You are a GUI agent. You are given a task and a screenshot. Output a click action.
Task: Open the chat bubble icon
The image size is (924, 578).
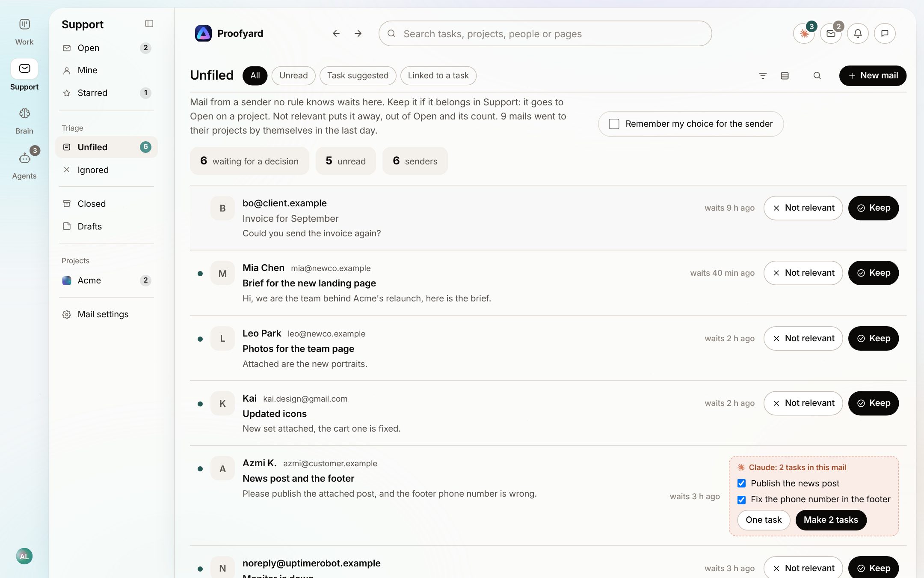(x=885, y=33)
